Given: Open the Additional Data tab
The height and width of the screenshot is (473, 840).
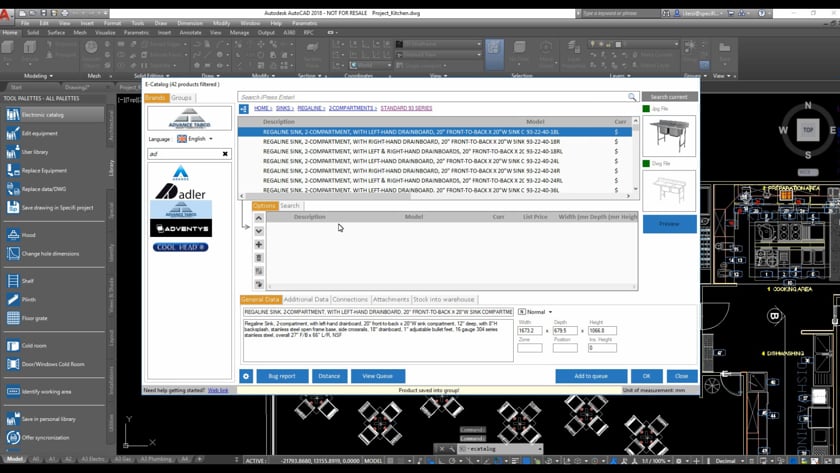Looking at the screenshot, I should coord(306,299).
